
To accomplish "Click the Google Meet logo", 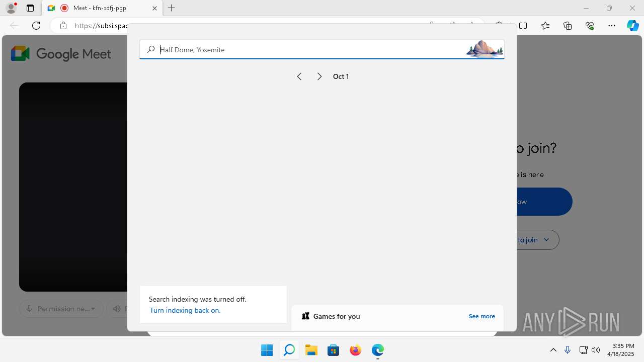I will pyautogui.click(x=61, y=54).
